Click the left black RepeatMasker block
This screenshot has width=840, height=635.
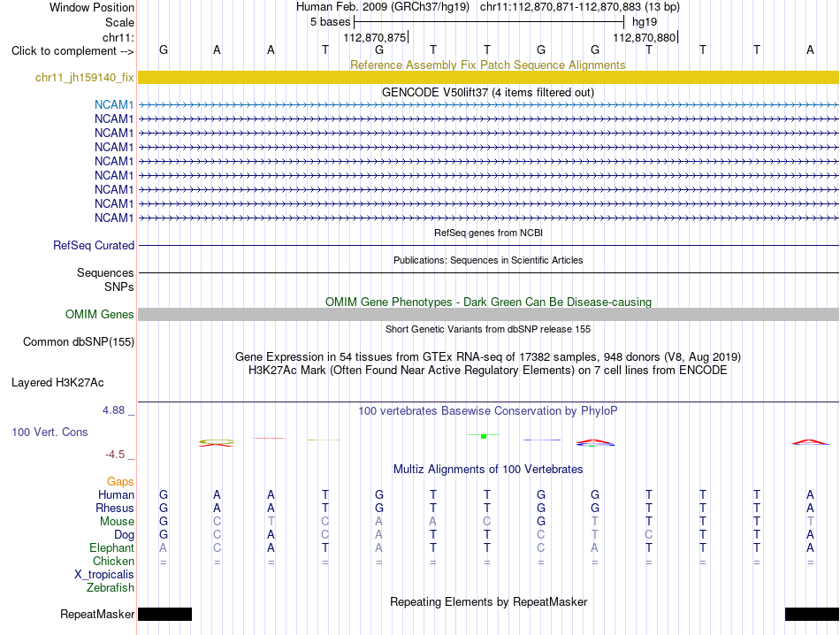(165, 614)
